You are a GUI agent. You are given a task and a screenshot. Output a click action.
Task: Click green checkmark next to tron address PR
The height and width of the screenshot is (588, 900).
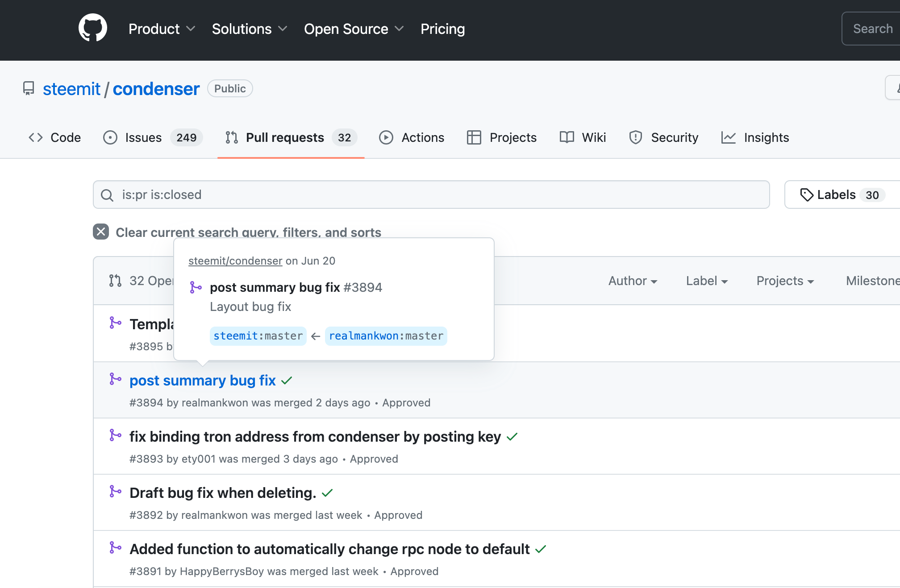click(x=512, y=437)
